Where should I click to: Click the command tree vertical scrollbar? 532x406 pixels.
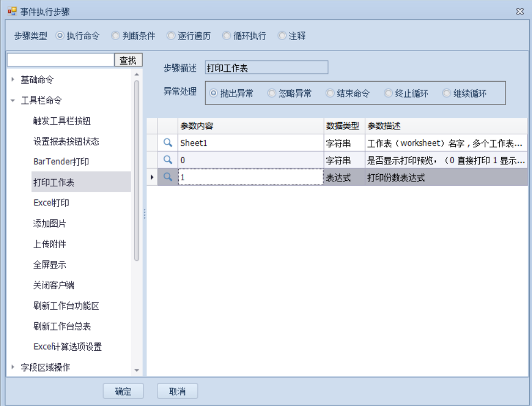(x=137, y=170)
